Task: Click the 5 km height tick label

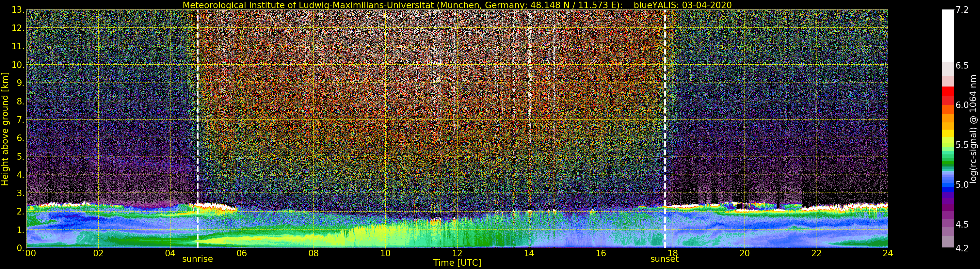Action: (21, 157)
